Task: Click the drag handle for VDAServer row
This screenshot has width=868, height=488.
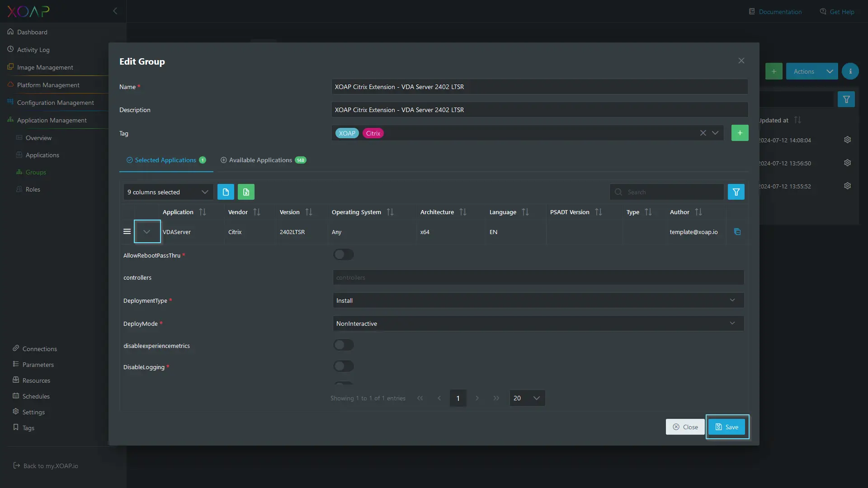Action: (127, 231)
